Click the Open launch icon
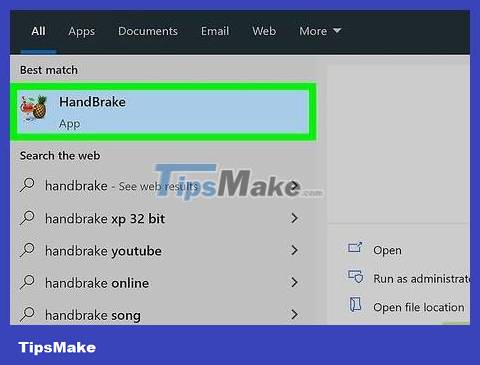Image resolution: width=480 pixels, height=365 pixels. 355,248
